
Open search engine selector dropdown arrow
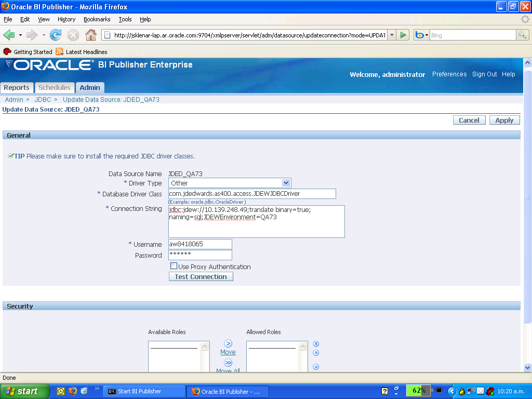coord(427,35)
